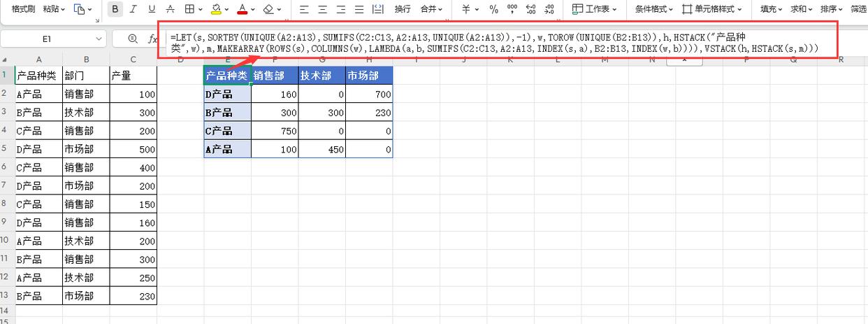This screenshot has height=324, width=868.
Task: Expand the Copy options arrow
Action: click(90, 10)
